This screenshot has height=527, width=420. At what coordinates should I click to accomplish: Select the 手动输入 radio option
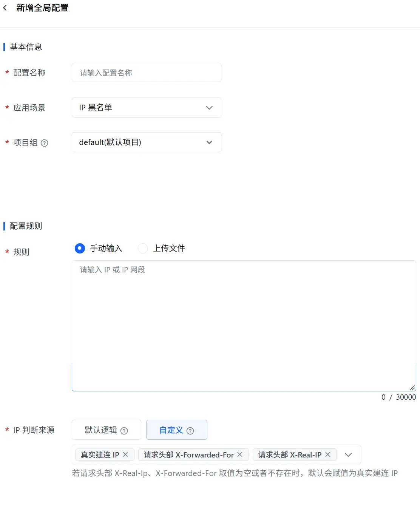(80, 248)
